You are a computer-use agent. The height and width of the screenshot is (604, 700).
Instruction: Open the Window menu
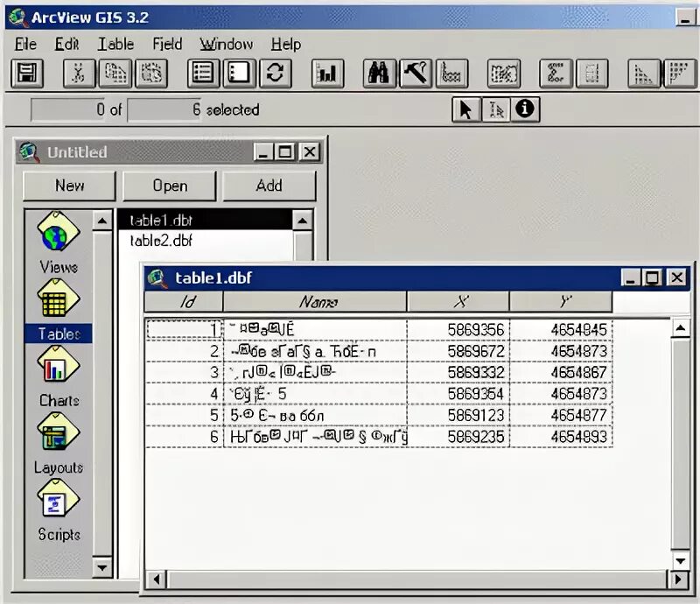tap(227, 45)
